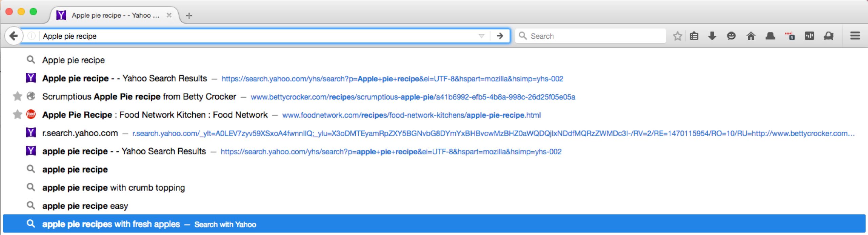Screen dimensions: 868x235
Task: Open Apple Pie Recipe Food Network Kitchen entry
Action: tap(434, 115)
